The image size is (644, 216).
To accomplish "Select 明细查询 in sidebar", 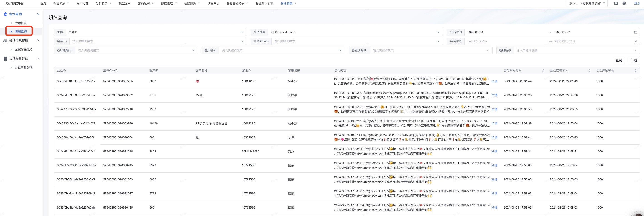I will tap(21, 32).
